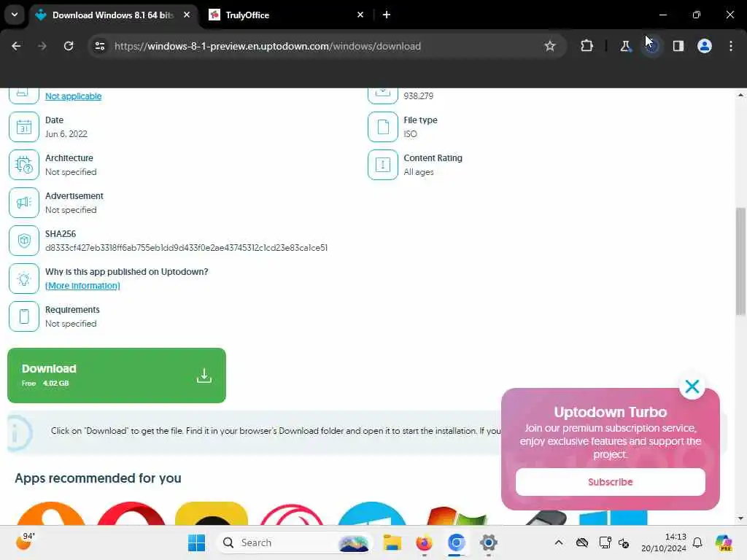Click the page vertical scrollbar thumb
Image resolution: width=747 pixels, height=560 pixels.
coord(740,261)
